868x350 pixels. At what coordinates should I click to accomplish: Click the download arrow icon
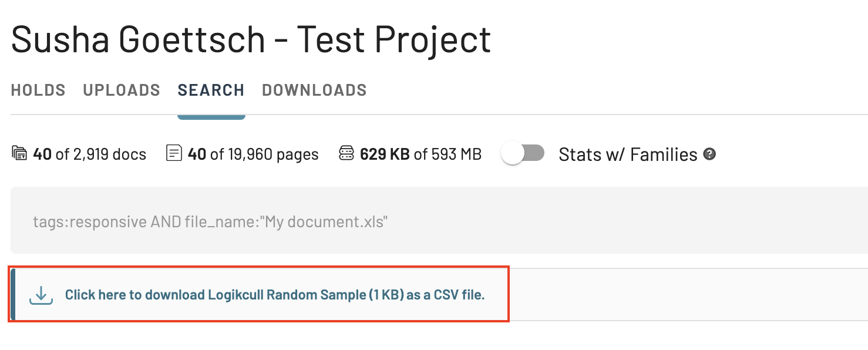pyautogui.click(x=41, y=295)
